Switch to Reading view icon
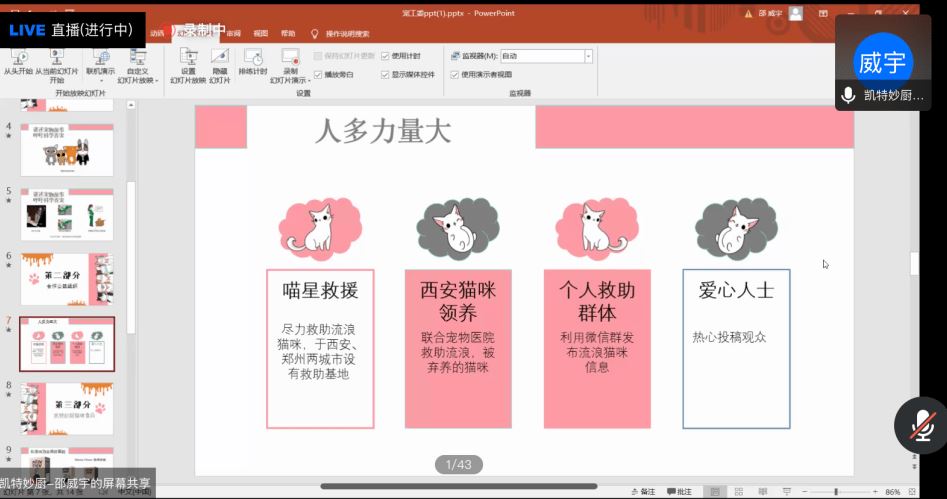Image resolution: width=947 pixels, height=499 pixels. 763,492
